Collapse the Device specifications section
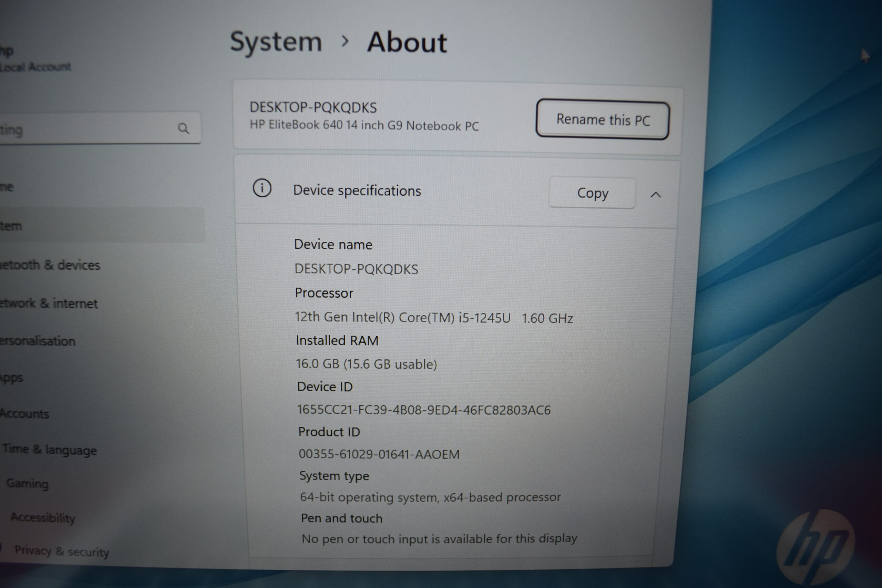 pyautogui.click(x=656, y=195)
